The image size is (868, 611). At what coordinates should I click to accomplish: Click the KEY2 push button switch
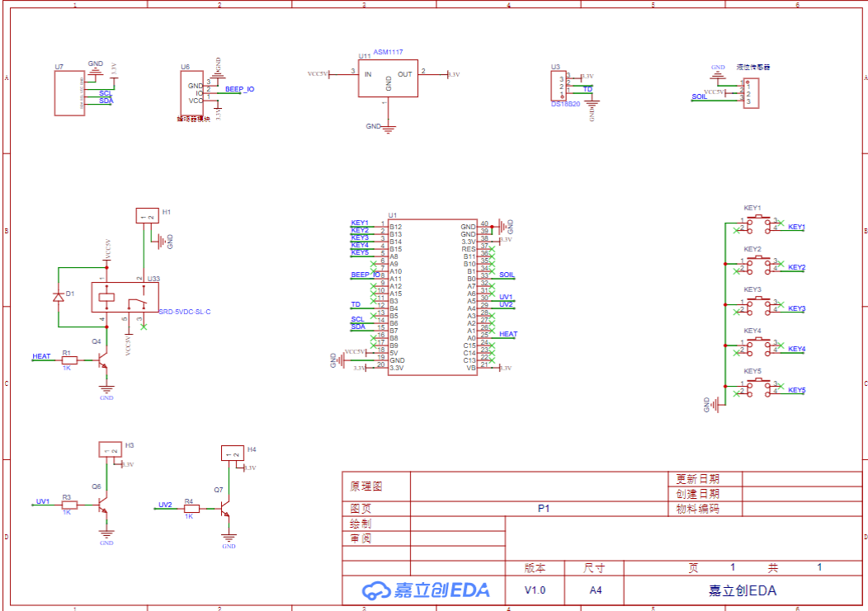tap(758, 264)
